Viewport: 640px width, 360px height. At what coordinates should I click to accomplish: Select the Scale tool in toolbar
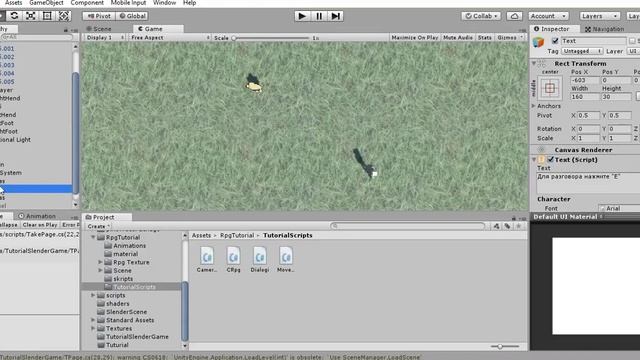tap(31, 16)
